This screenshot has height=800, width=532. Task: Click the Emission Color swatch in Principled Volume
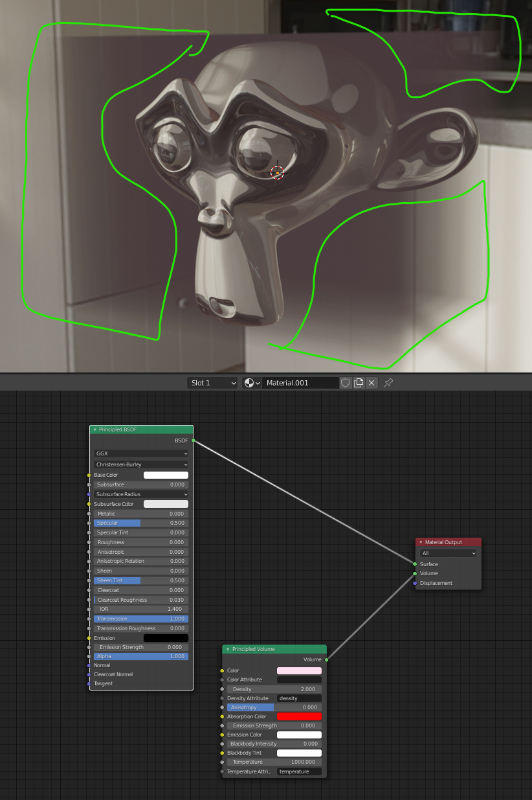(x=299, y=735)
